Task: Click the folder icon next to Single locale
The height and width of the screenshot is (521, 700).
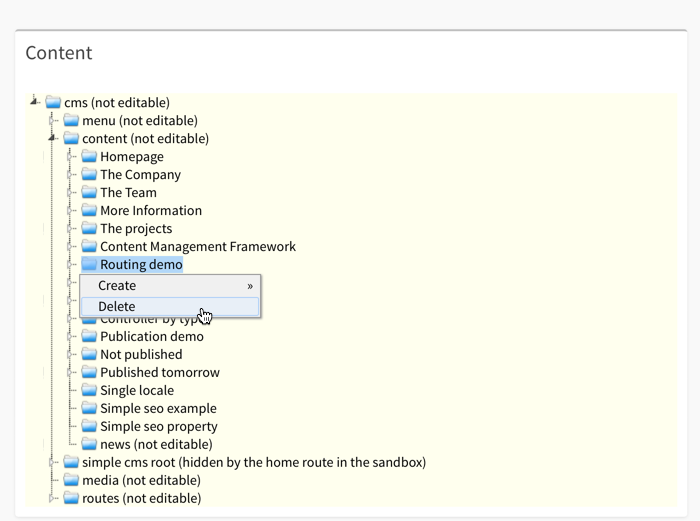Action: coord(89,391)
